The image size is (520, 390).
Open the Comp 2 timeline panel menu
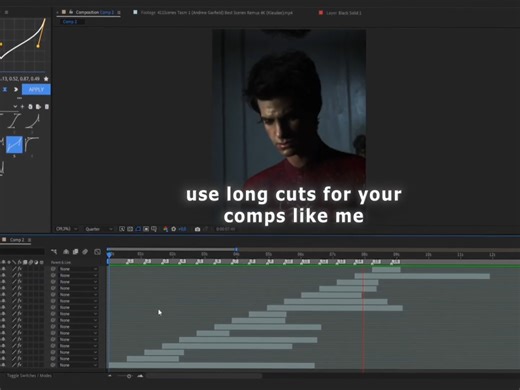(29, 240)
